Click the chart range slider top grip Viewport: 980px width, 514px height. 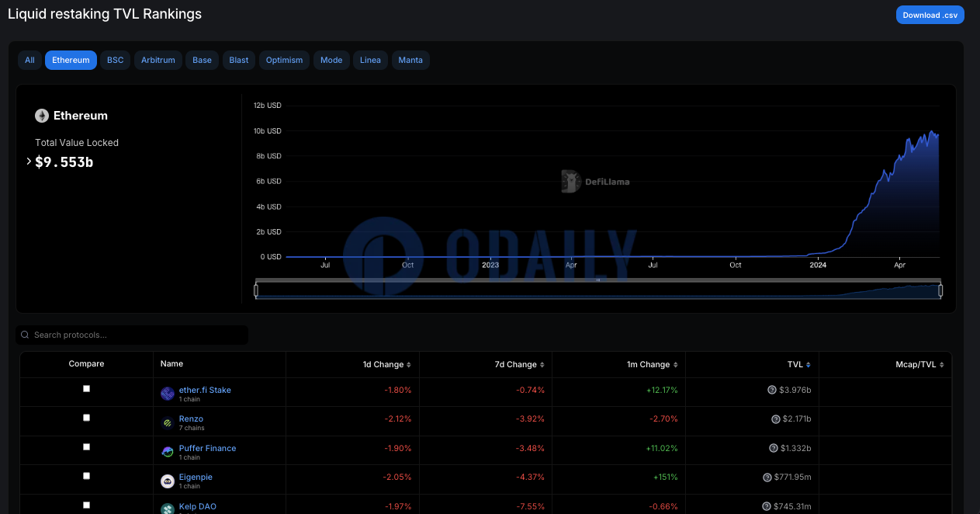(x=598, y=280)
